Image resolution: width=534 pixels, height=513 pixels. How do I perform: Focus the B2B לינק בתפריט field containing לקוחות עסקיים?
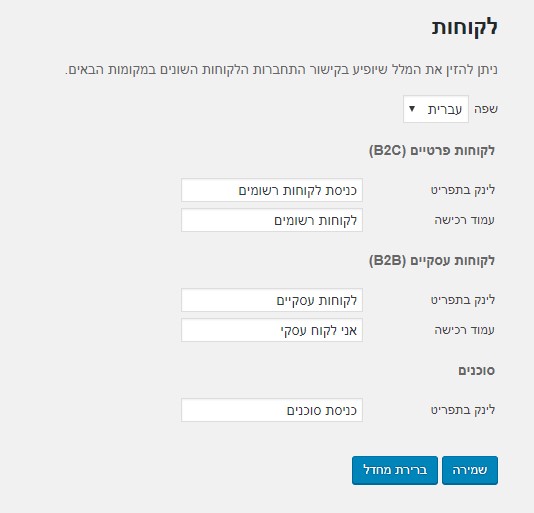tap(272, 300)
